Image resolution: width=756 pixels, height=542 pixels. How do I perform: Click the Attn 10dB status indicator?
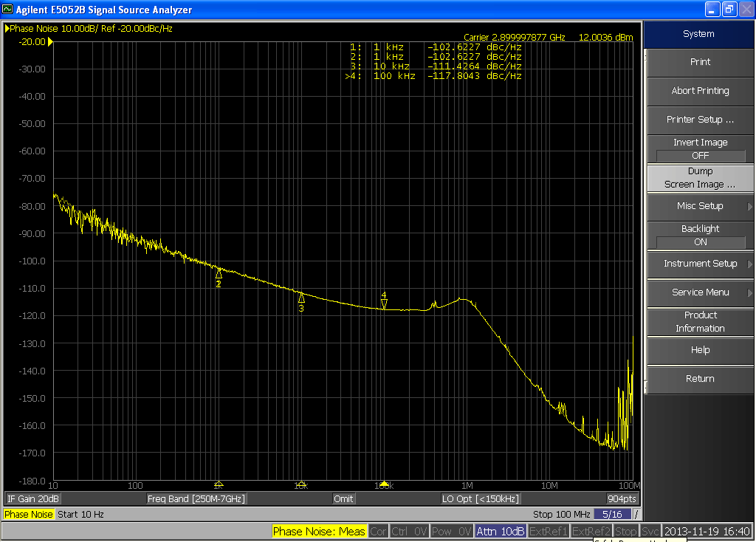pyautogui.click(x=500, y=532)
